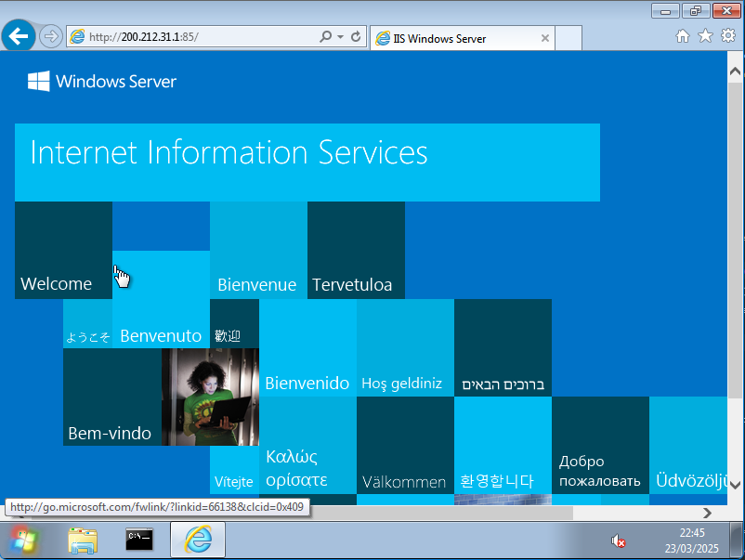
Task: Open the Tools gear icon
Action: tap(728, 36)
